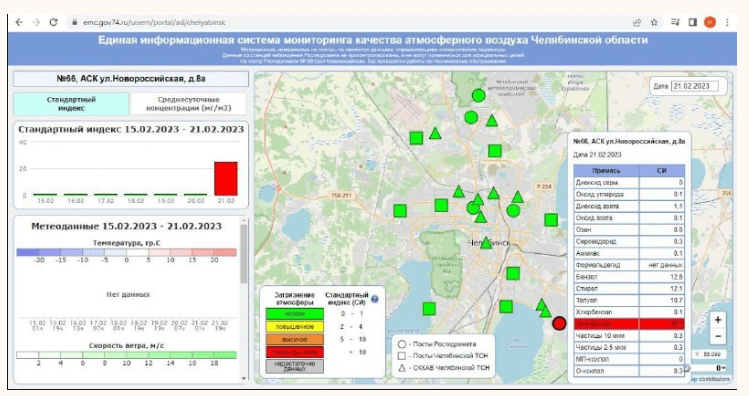
Task: Select the red circle station marker
Action: 559,323
